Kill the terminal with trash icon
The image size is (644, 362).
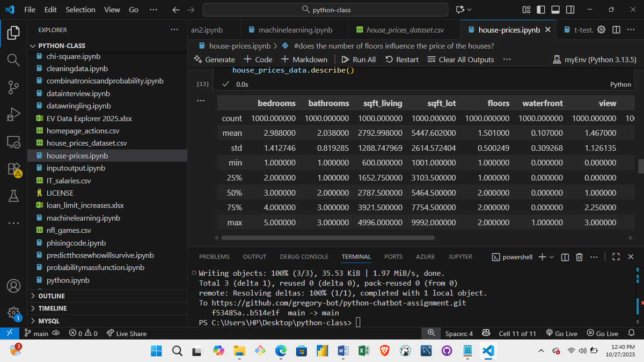coord(579,257)
